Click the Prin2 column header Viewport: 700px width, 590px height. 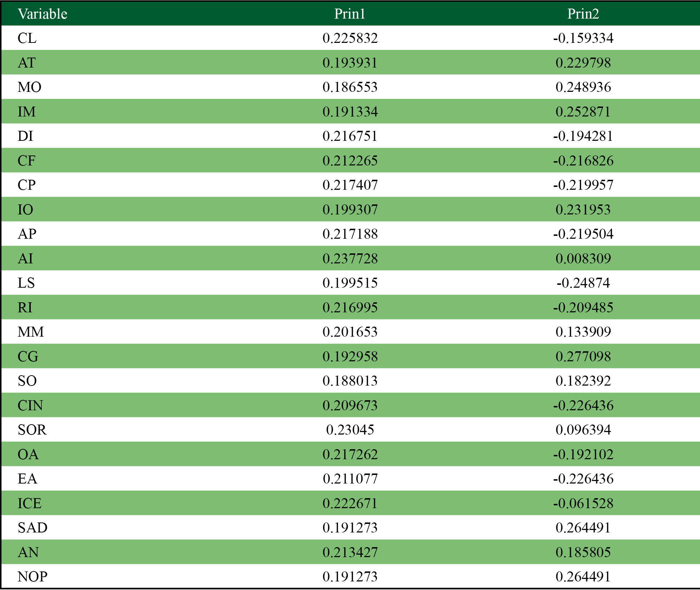(583, 14)
